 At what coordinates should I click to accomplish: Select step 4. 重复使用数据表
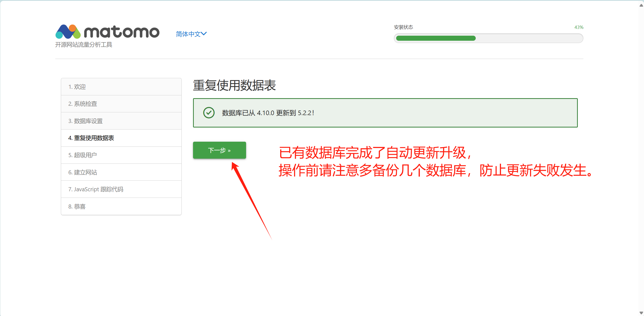coord(91,138)
